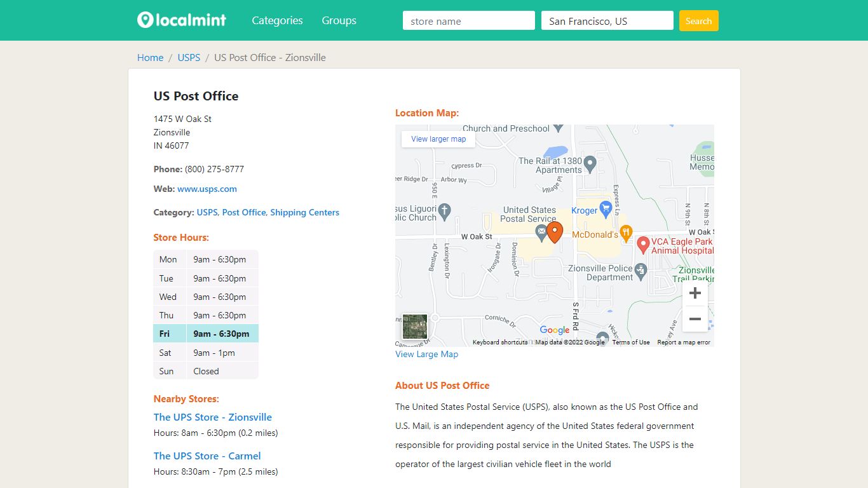Click the orange post office map pin
The width and height of the screenshot is (868, 488).
(x=555, y=232)
